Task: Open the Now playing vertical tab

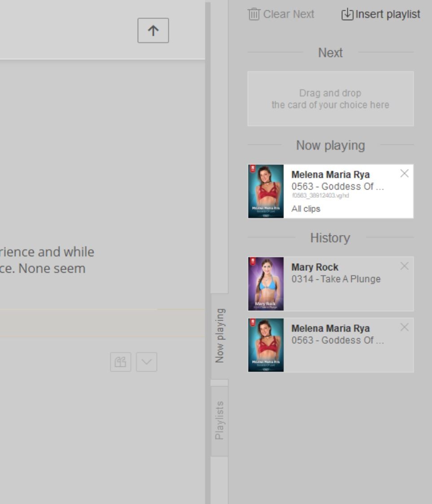Action: pyautogui.click(x=219, y=335)
